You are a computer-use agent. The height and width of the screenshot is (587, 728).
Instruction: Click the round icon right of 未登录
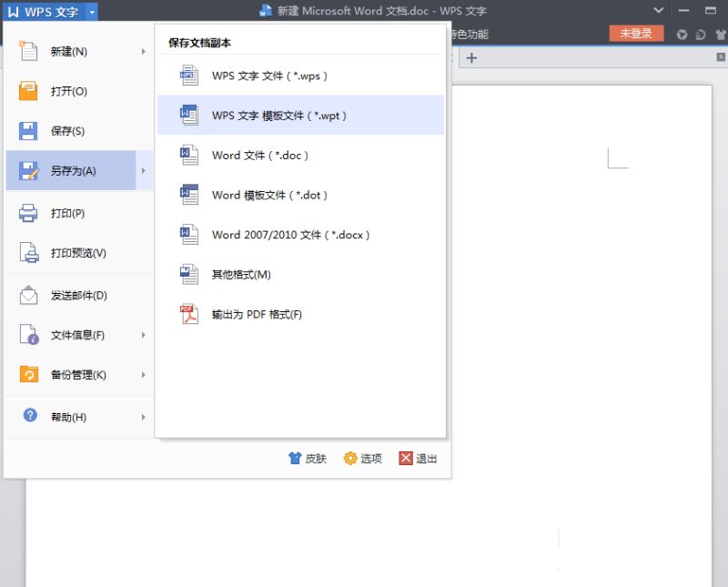click(x=682, y=35)
